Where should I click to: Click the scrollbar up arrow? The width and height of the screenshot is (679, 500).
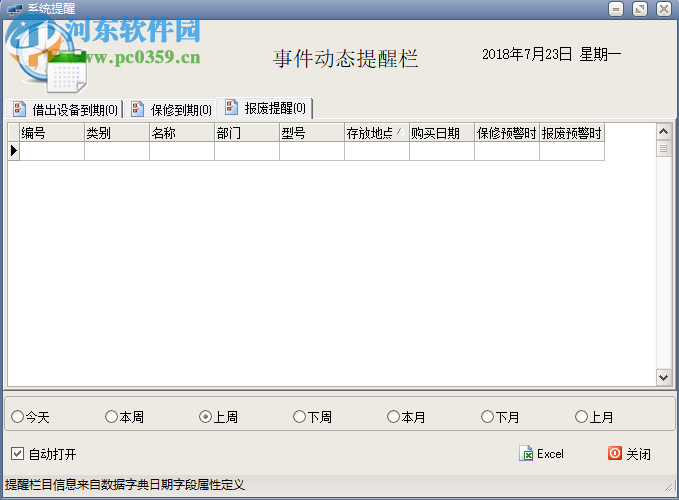coord(663,131)
